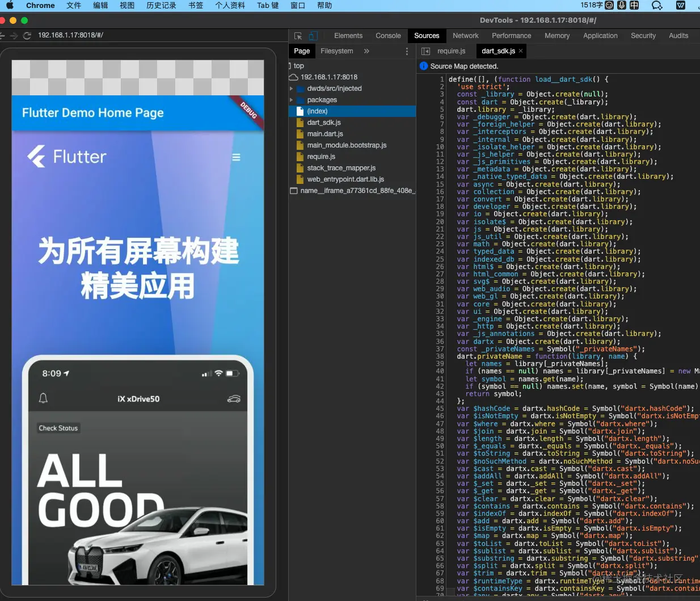Close the dart_sdk.js editor tab

(x=521, y=51)
